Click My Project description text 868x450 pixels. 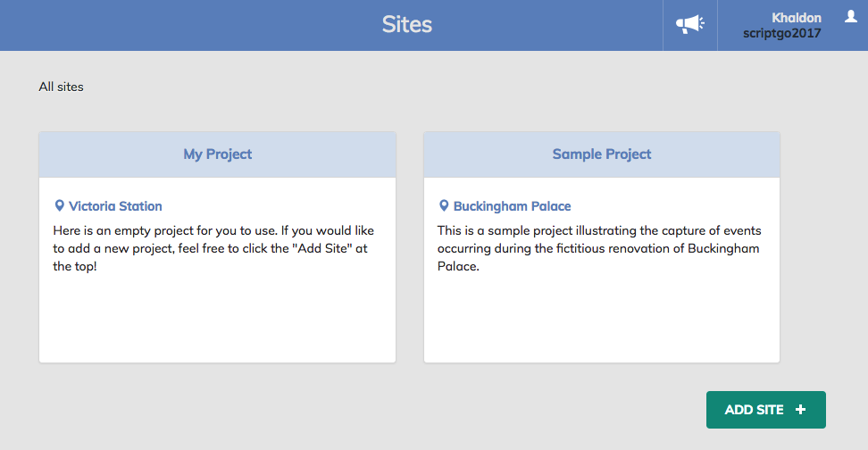213,248
